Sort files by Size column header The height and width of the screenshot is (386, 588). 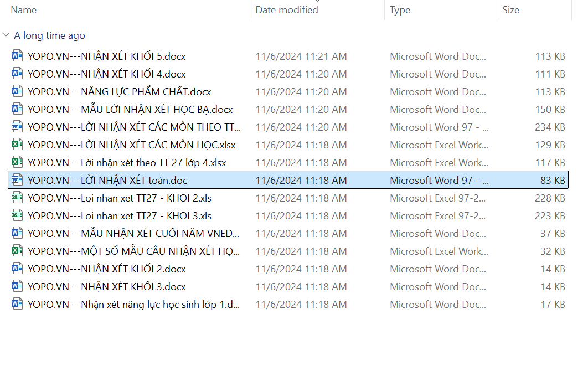pyautogui.click(x=510, y=10)
